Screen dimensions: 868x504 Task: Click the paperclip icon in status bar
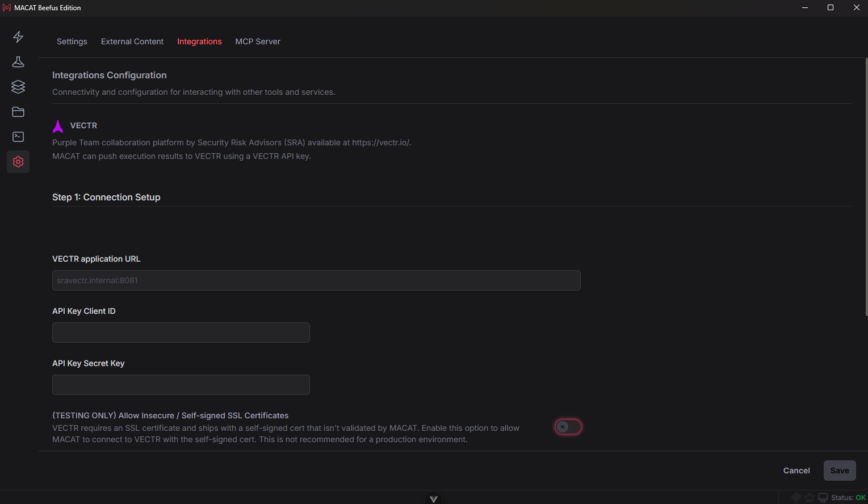click(x=796, y=497)
